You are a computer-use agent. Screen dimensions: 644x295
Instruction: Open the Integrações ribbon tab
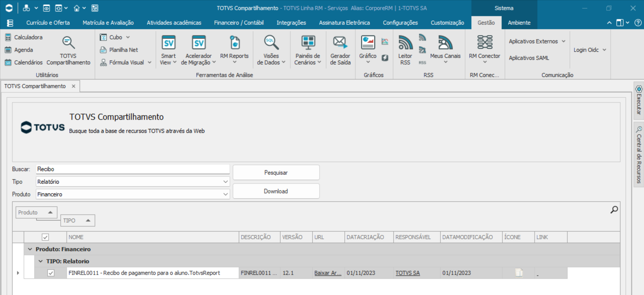pyautogui.click(x=291, y=23)
